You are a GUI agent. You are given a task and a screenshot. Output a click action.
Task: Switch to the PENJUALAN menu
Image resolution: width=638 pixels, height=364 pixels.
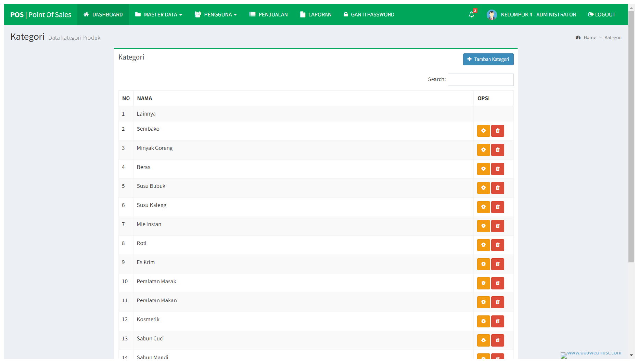269,14
